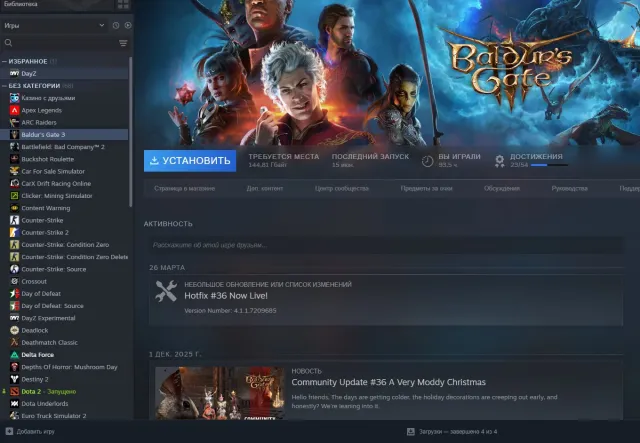
Task: Click Добавить игру button
Action: (30, 432)
